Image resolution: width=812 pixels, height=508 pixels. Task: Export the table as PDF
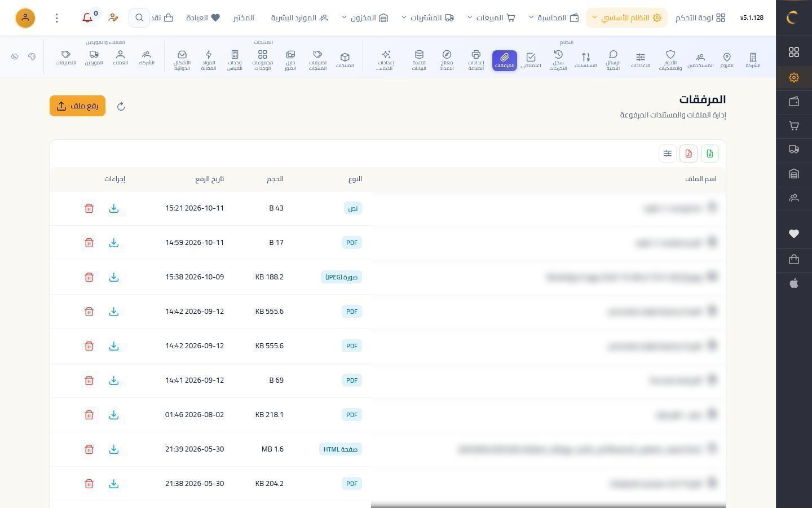pos(689,154)
